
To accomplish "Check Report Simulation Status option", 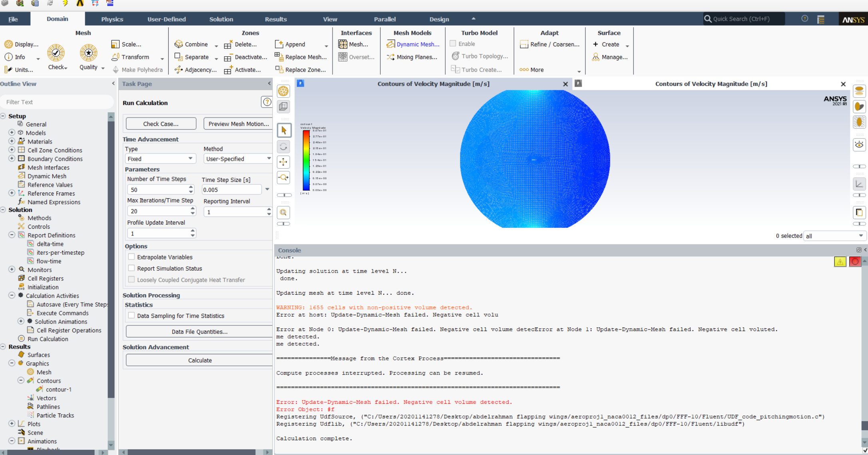I will [131, 268].
